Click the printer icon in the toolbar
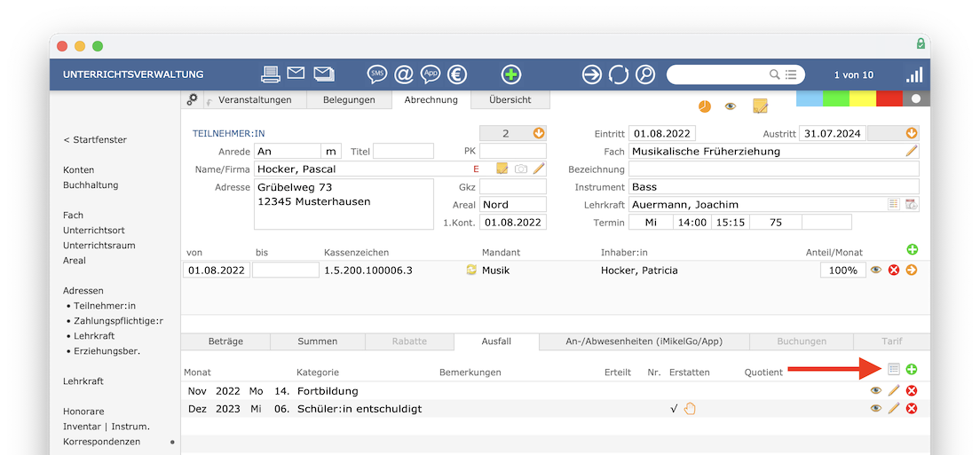Image resolution: width=980 pixels, height=455 pixels. pos(271,75)
